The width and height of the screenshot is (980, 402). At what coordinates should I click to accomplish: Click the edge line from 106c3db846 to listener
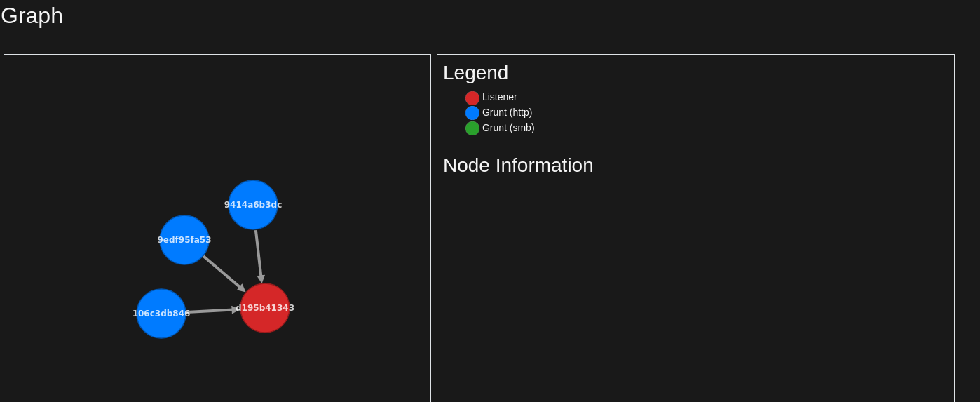pos(210,311)
